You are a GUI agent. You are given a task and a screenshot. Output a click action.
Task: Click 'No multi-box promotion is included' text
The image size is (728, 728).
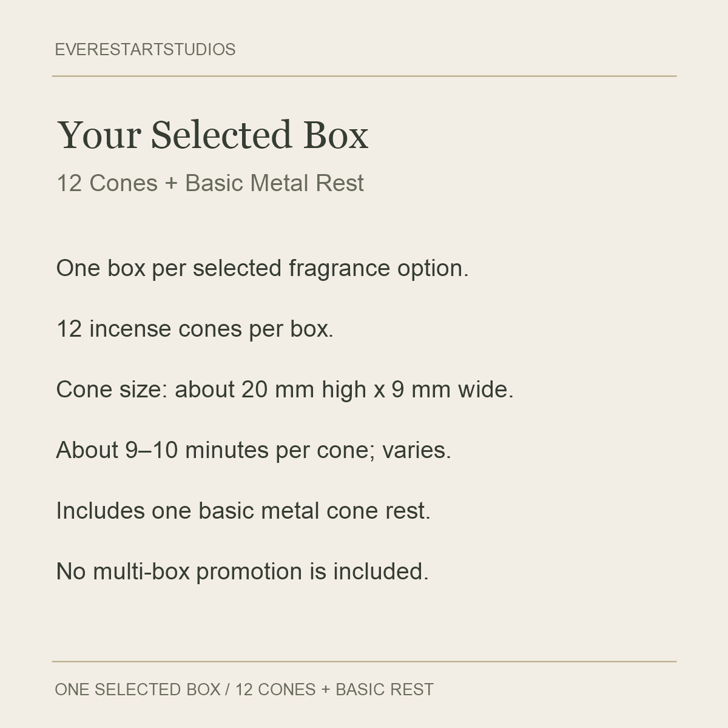[x=242, y=571]
